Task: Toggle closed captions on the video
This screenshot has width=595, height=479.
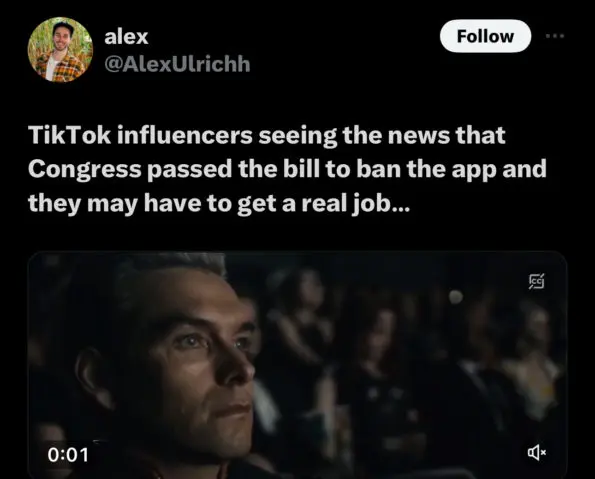Action: (537, 281)
